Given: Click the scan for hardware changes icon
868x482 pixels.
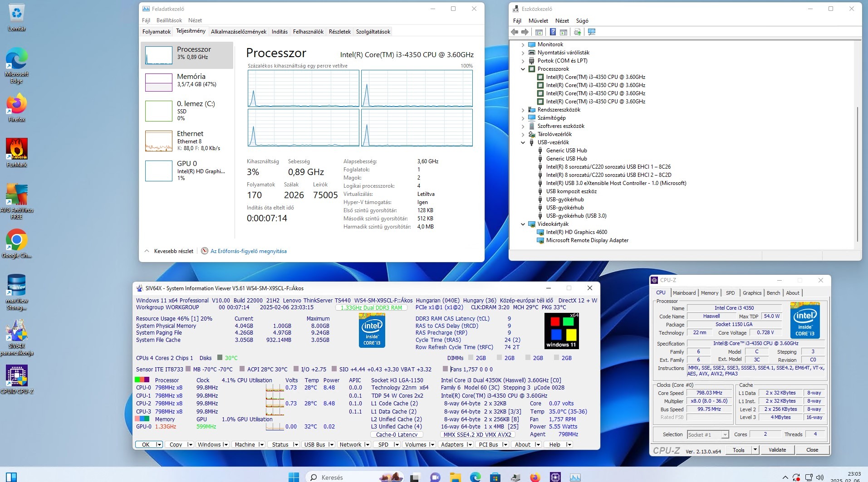Looking at the screenshot, I should pos(591,32).
